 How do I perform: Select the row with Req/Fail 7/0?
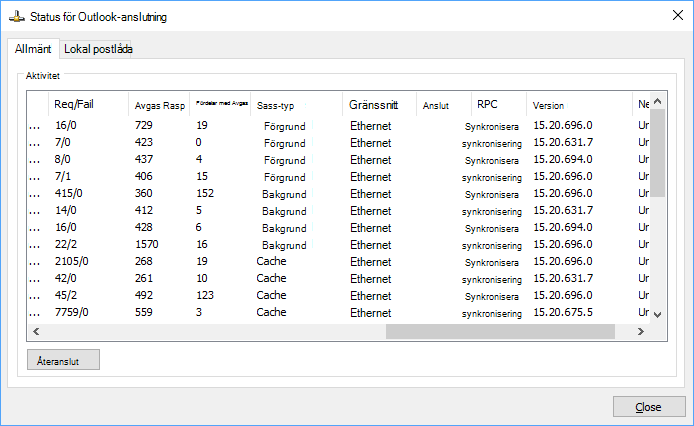pos(339,143)
